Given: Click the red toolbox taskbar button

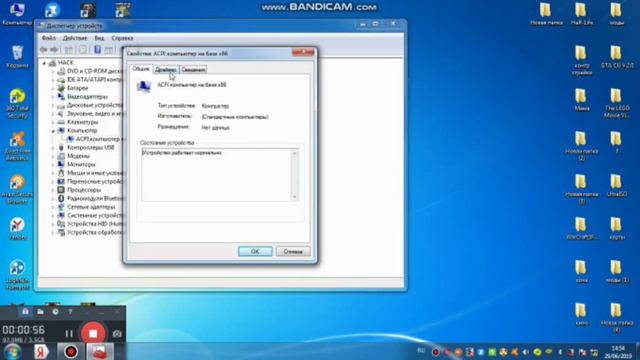Looking at the screenshot, I should (99, 352).
